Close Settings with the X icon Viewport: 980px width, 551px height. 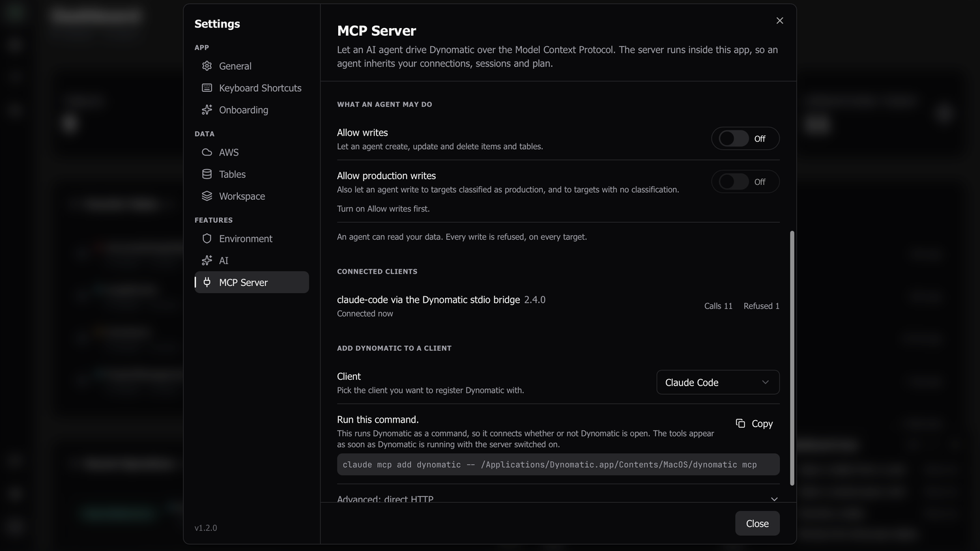click(x=779, y=21)
